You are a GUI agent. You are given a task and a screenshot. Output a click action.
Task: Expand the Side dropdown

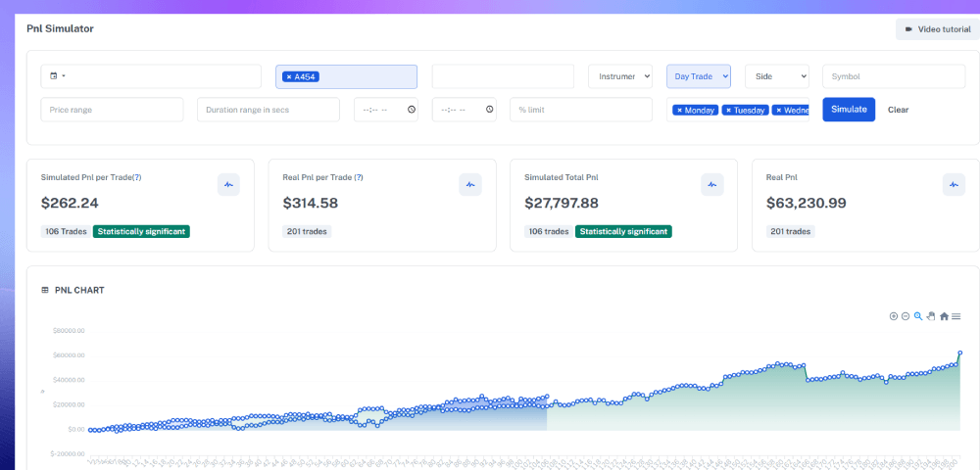tap(777, 76)
